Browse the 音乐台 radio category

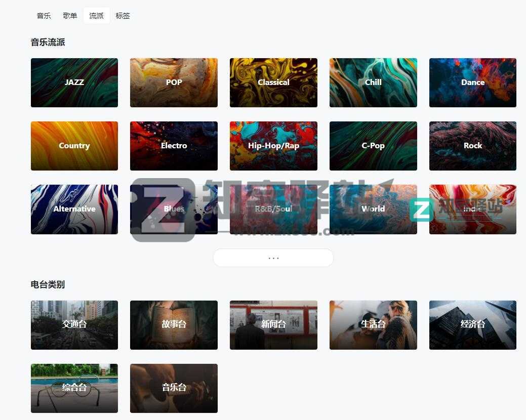tap(174, 388)
